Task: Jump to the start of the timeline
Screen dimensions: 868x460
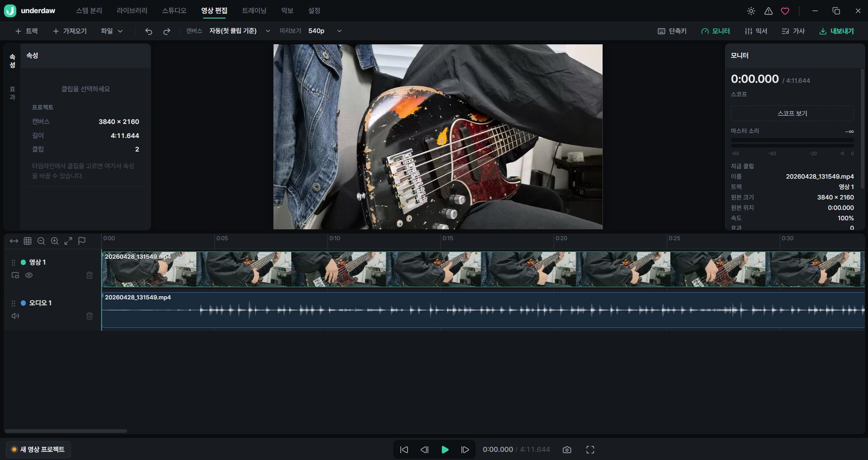Action: click(x=404, y=450)
